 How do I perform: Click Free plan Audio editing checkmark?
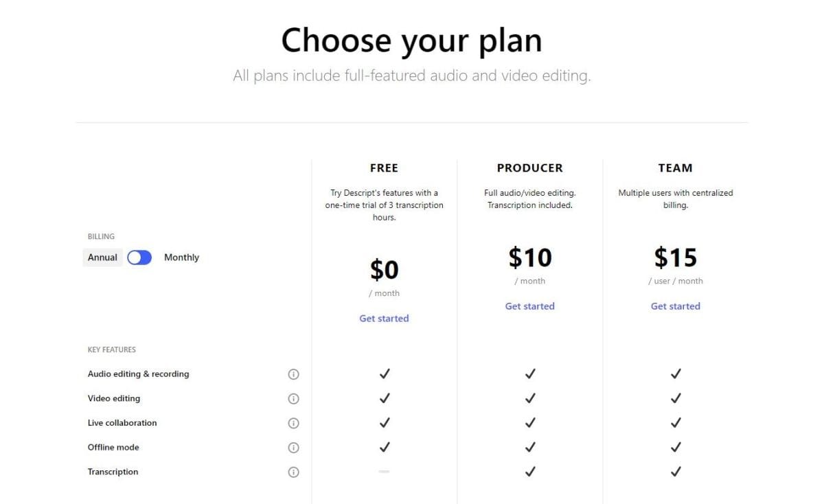pyautogui.click(x=385, y=374)
